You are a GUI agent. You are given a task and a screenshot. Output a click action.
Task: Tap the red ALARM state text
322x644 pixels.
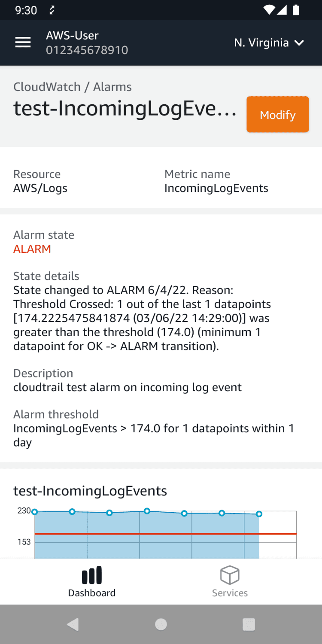pyautogui.click(x=32, y=249)
